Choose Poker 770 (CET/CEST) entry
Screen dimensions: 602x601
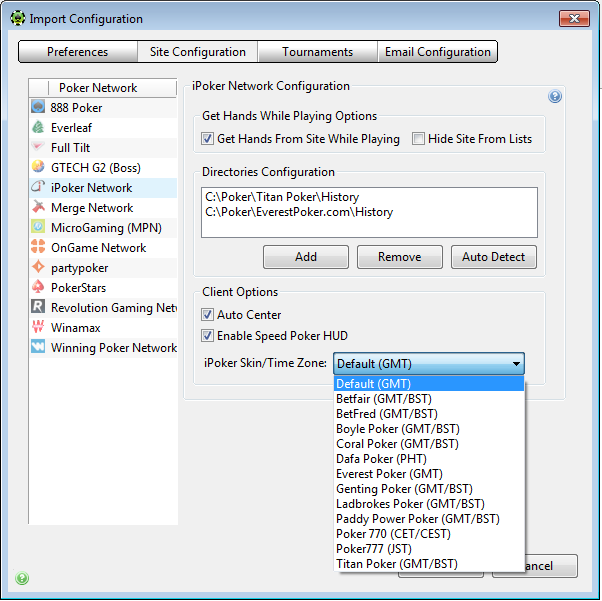click(429, 533)
